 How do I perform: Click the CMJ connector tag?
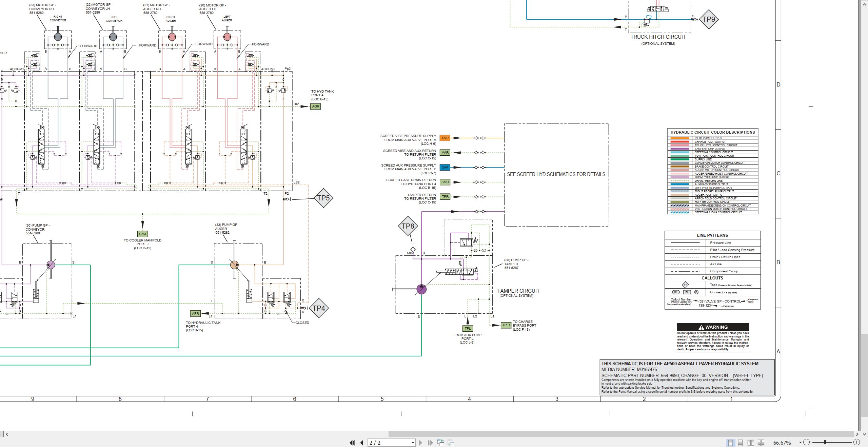(x=142, y=234)
